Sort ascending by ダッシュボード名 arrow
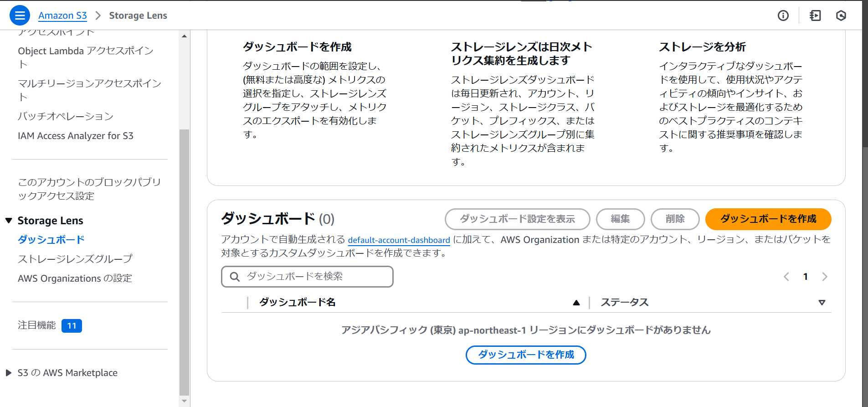Screen dimensions: 868x407 point(576,303)
